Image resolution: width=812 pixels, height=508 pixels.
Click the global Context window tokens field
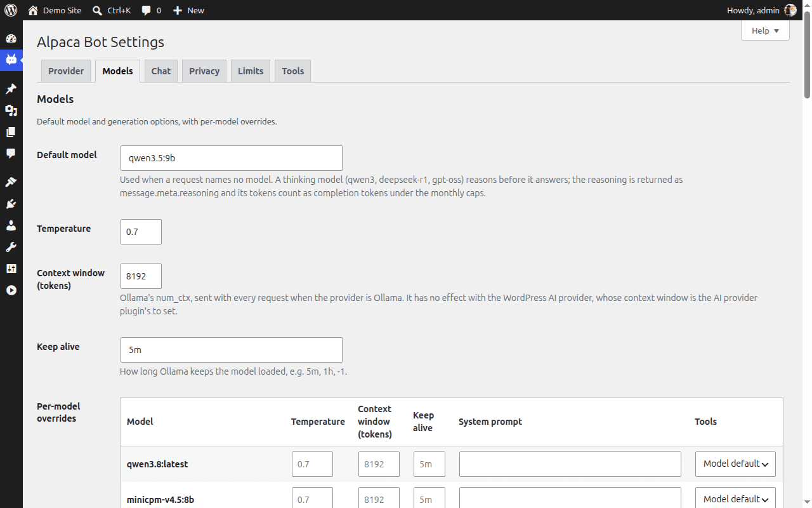click(141, 276)
